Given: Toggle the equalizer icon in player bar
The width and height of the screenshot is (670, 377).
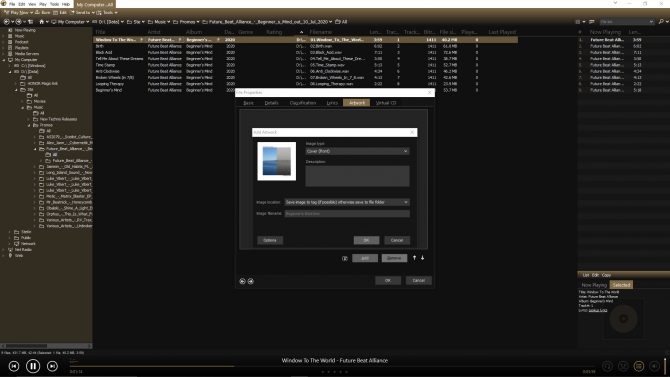Looking at the screenshot, I should click(639, 366).
